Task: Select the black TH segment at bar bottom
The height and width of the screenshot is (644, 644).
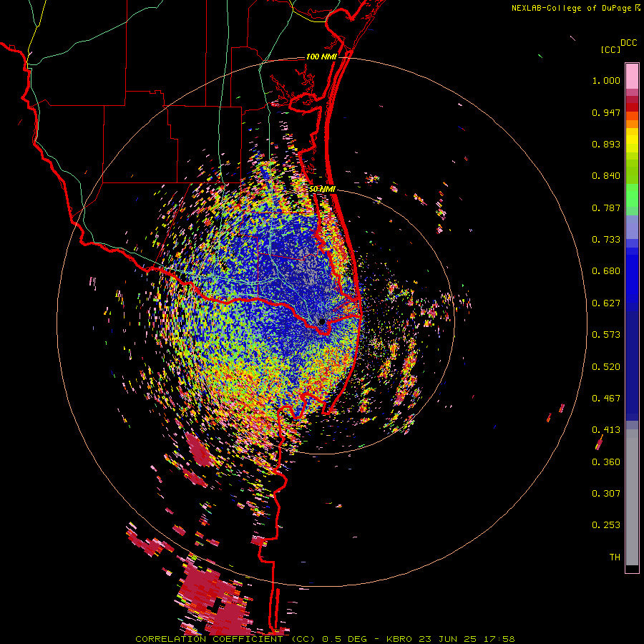Action: [632, 568]
